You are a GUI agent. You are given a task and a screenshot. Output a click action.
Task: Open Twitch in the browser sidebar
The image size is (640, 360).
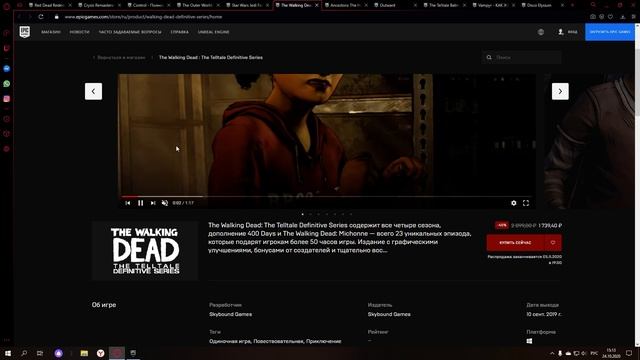coord(7,48)
